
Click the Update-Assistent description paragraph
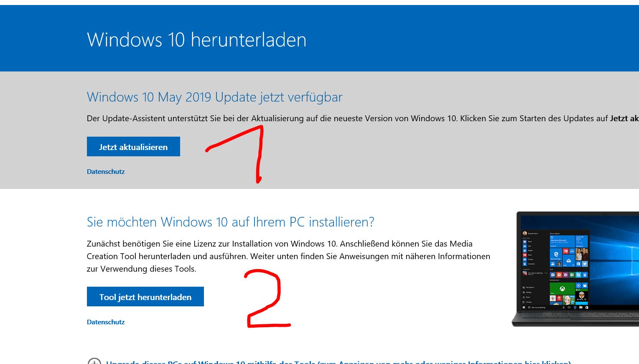coord(363,118)
